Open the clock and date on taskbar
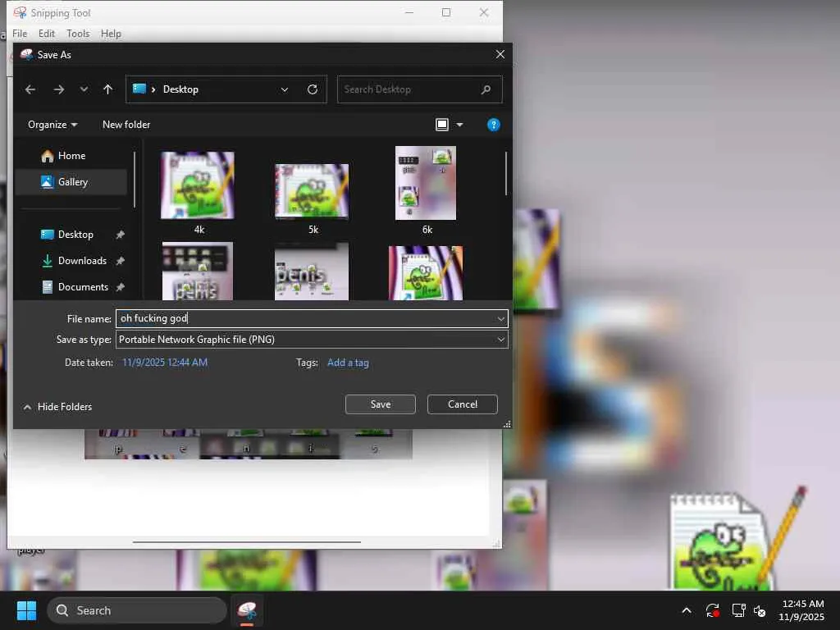Image resolution: width=840 pixels, height=630 pixels. click(x=802, y=610)
